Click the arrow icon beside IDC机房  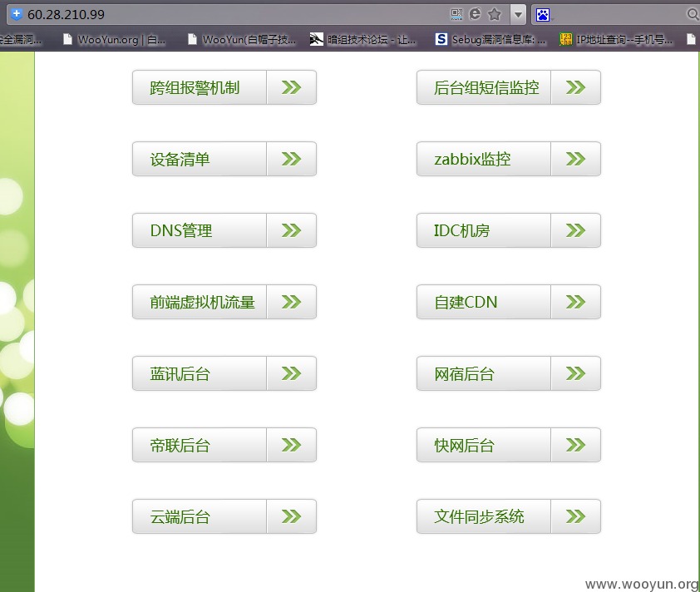coord(575,230)
